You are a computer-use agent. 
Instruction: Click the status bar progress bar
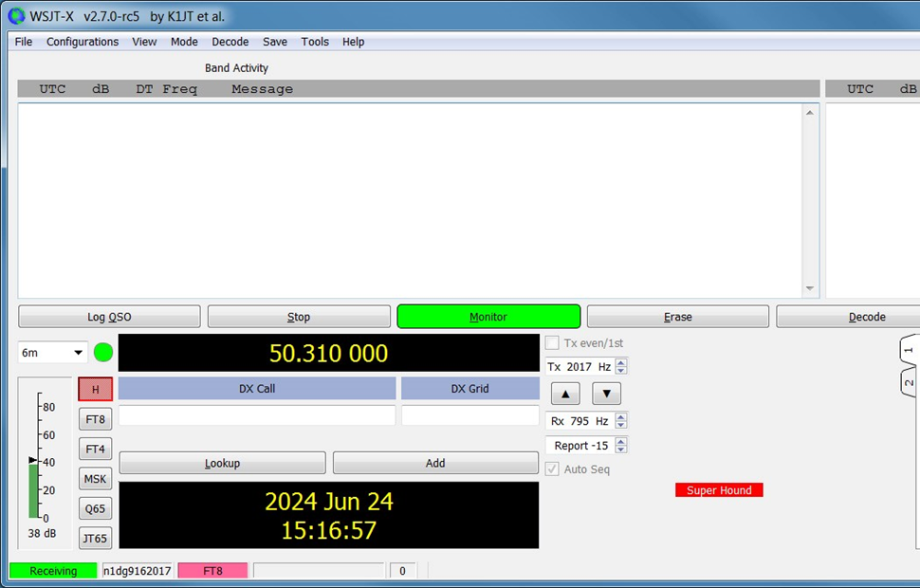[x=319, y=570]
